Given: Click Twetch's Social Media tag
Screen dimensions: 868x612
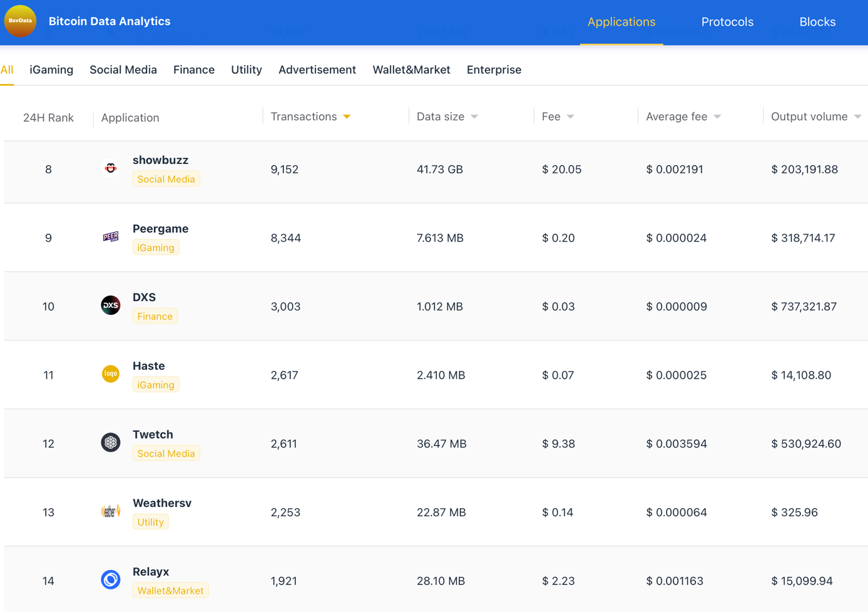Looking at the screenshot, I should [166, 453].
